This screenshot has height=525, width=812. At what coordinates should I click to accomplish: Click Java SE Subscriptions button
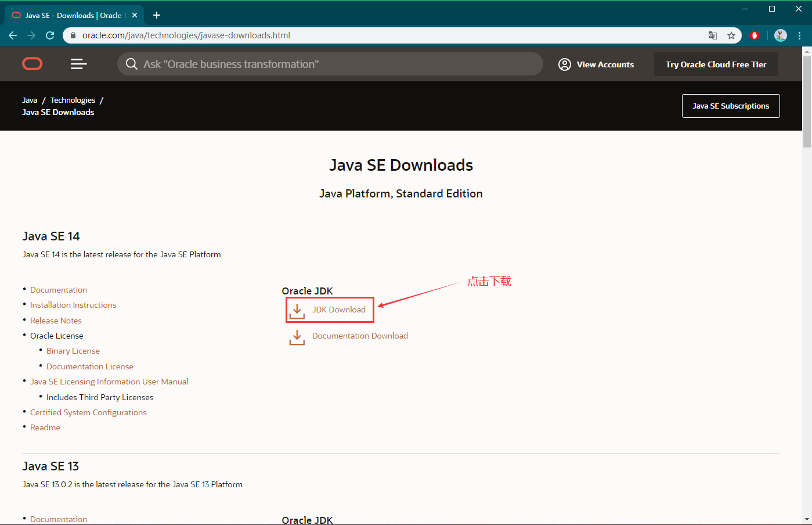(x=731, y=106)
